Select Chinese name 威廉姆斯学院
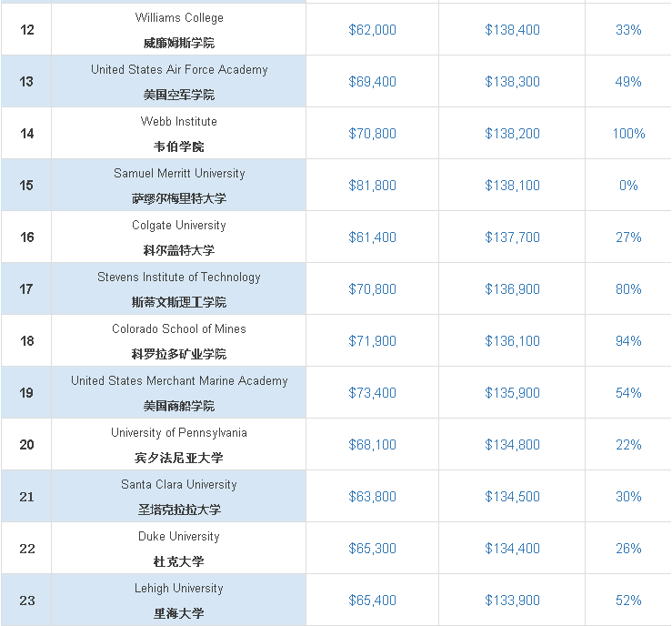Viewport: 672px width, 626px height. click(179, 43)
